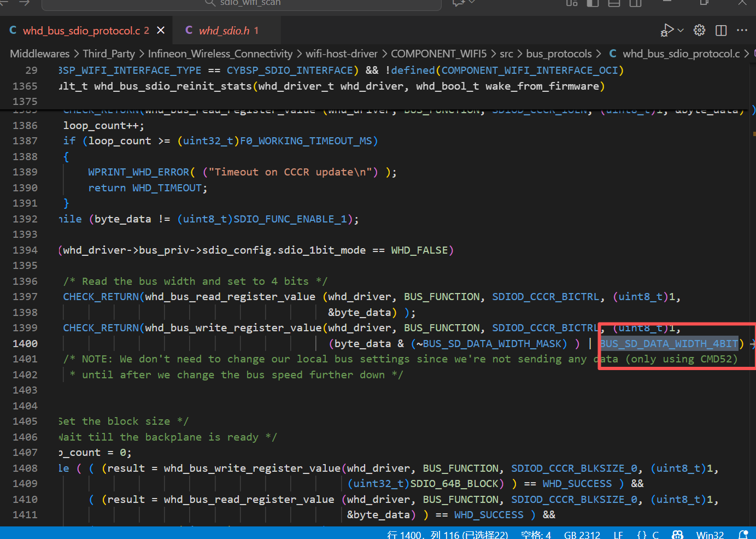Open the run options dropdown arrow
This screenshot has width=756, height=539.
coord(681,30)
